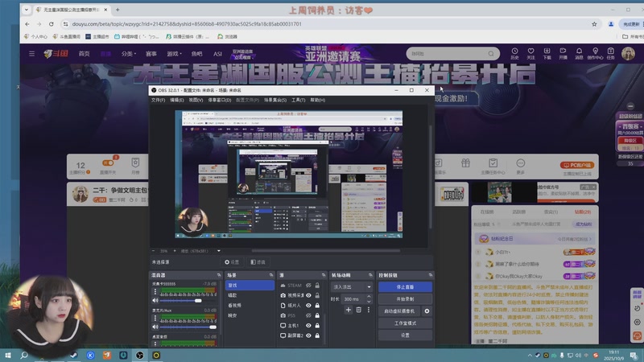The width and height of the screenshot is (644, 362).
Task: Toggle the lock on the STEAM source
Action: (317, 286)
